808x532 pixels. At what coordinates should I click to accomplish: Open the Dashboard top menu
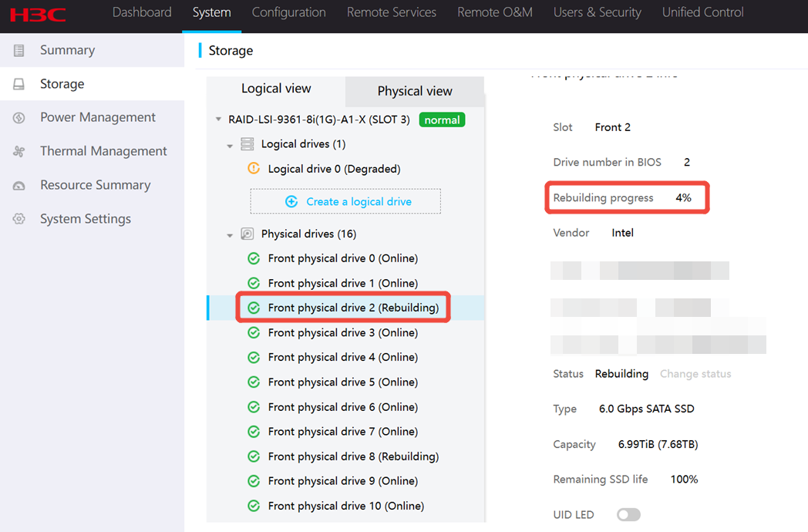[142, 12]
